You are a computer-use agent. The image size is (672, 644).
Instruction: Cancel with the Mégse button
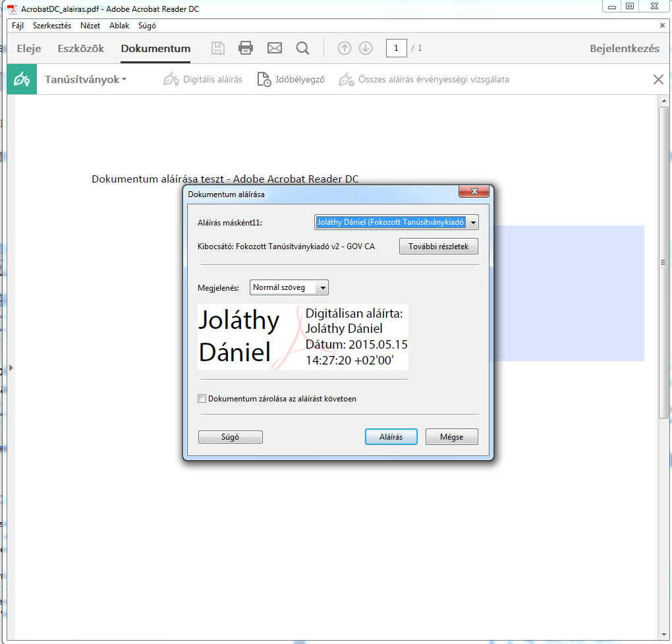click(x=452, y=436)
